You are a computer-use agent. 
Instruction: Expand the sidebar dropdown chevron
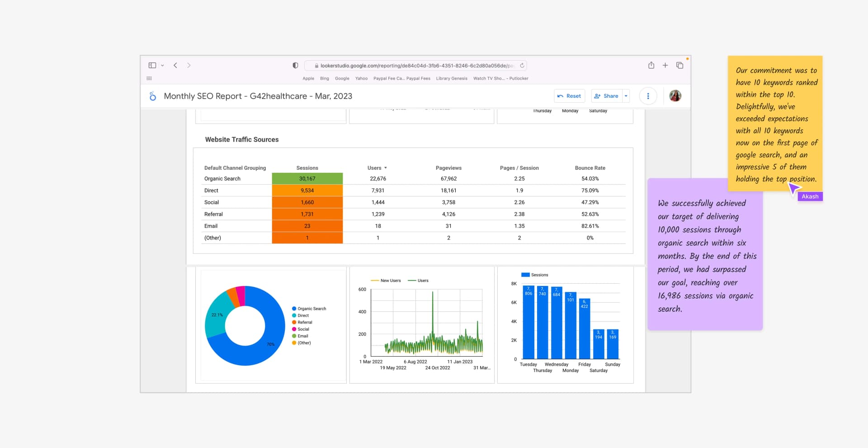[x=162, y=66]
